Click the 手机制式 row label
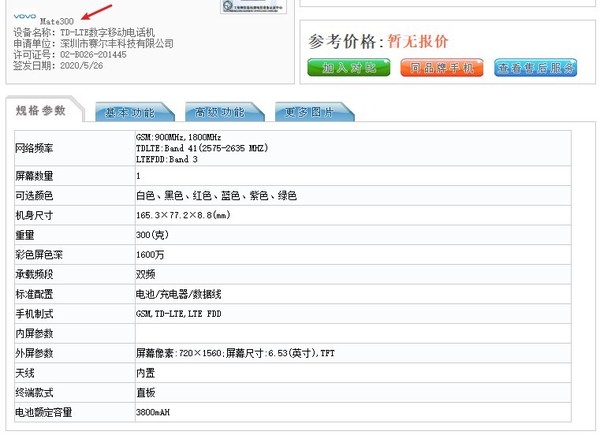Image resolution: width=600 pixels, height=435 pixels. 34,314
